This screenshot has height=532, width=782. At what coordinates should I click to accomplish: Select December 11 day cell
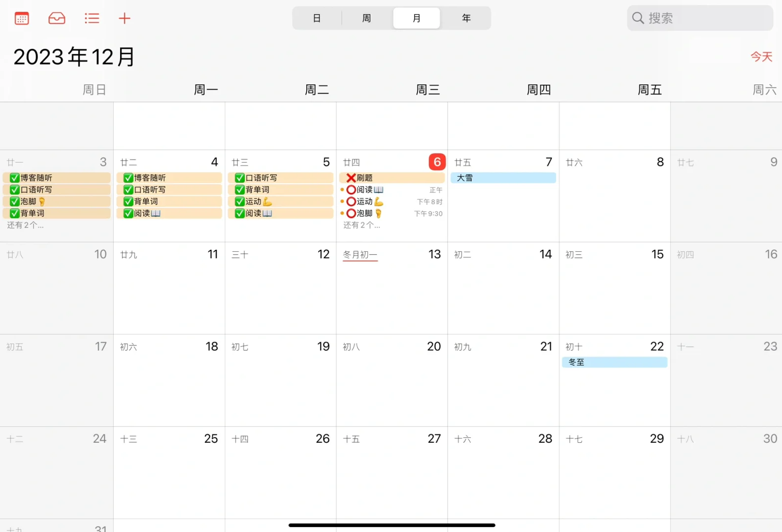pyautogui.click(x=169, y=288)
